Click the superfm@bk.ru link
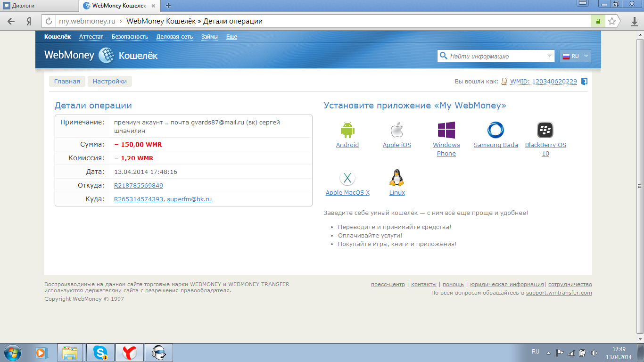Viewport: 644px width, 362px height. 189,199
